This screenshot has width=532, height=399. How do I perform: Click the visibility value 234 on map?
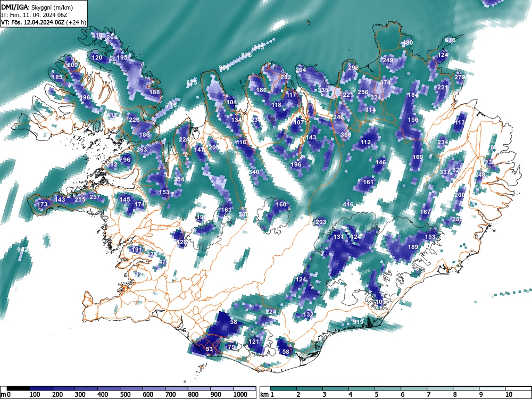click(443, 142)
